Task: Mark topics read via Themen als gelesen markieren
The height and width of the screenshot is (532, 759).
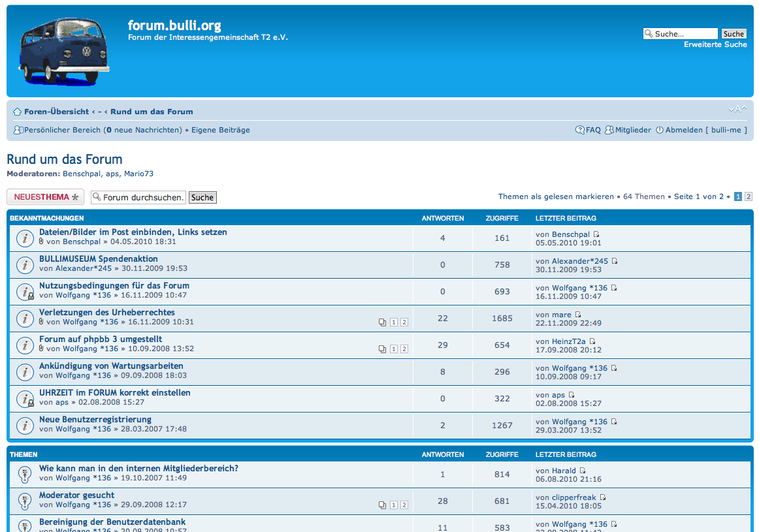Action: pos(555,196)
